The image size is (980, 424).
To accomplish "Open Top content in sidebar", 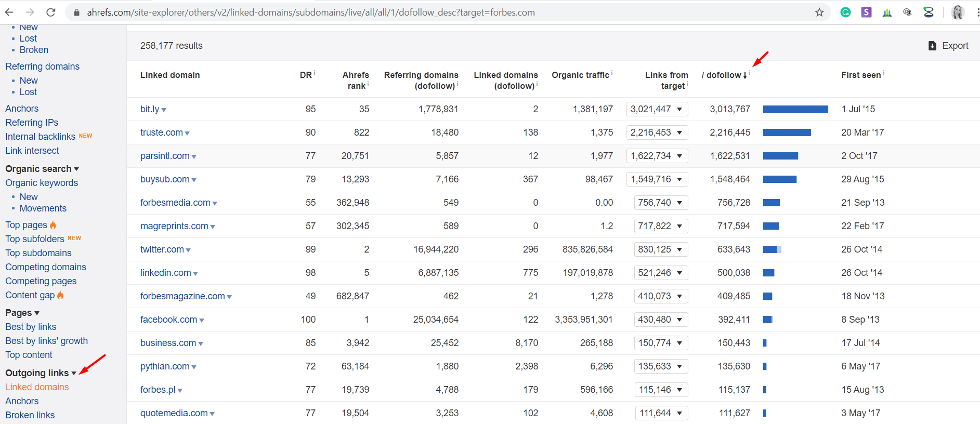I will coord(29,355).
